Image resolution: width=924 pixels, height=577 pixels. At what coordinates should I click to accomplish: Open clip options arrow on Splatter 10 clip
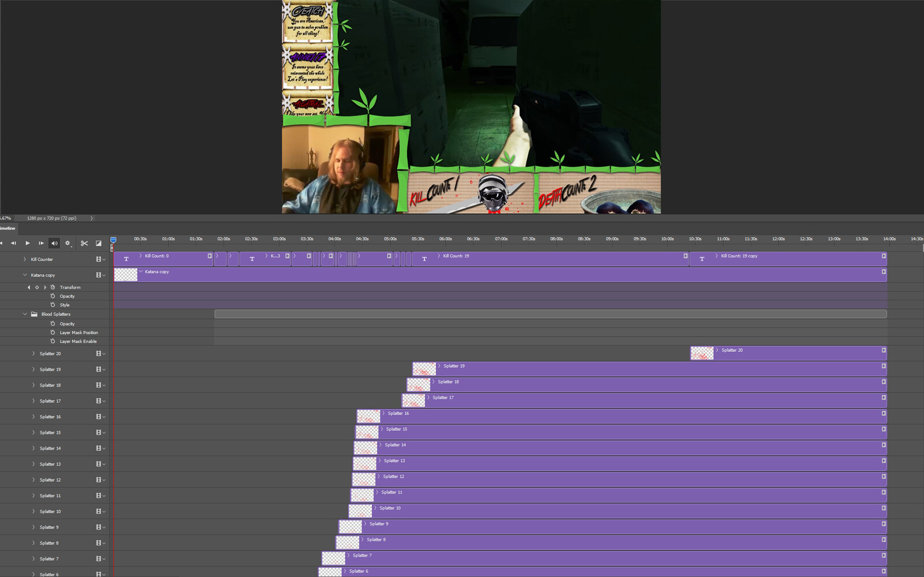click(x=884, y=508)
